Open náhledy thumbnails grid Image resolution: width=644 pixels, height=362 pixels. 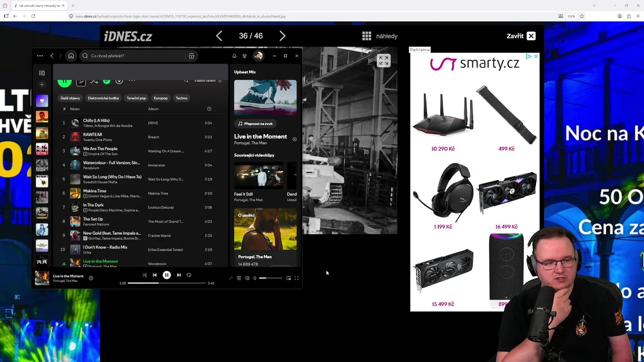click(x=380, y=36)
